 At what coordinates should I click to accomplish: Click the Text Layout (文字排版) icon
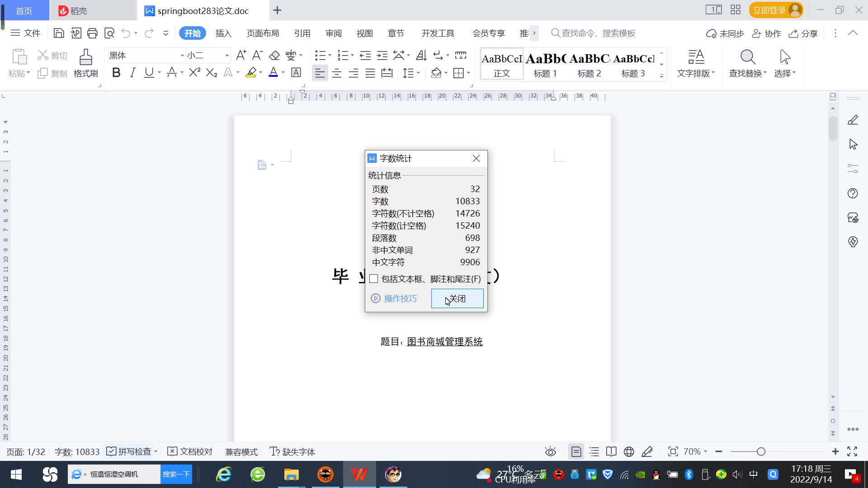click(696, 63)
